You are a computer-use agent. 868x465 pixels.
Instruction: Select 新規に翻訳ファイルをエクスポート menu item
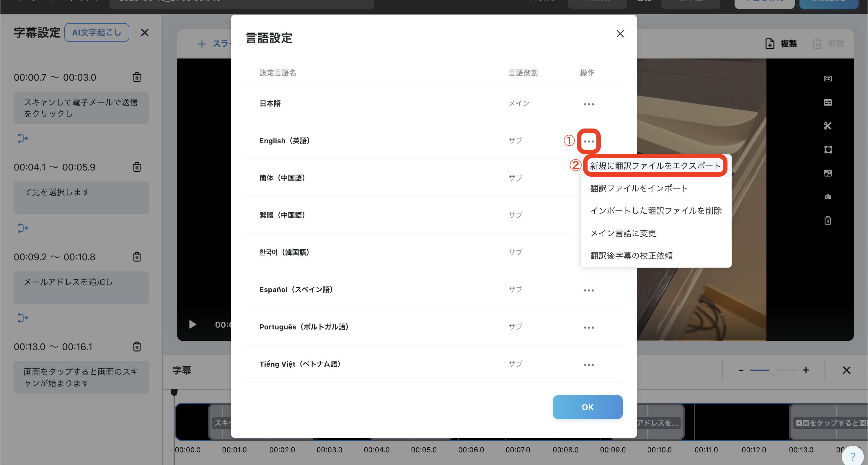pos(655,165)
